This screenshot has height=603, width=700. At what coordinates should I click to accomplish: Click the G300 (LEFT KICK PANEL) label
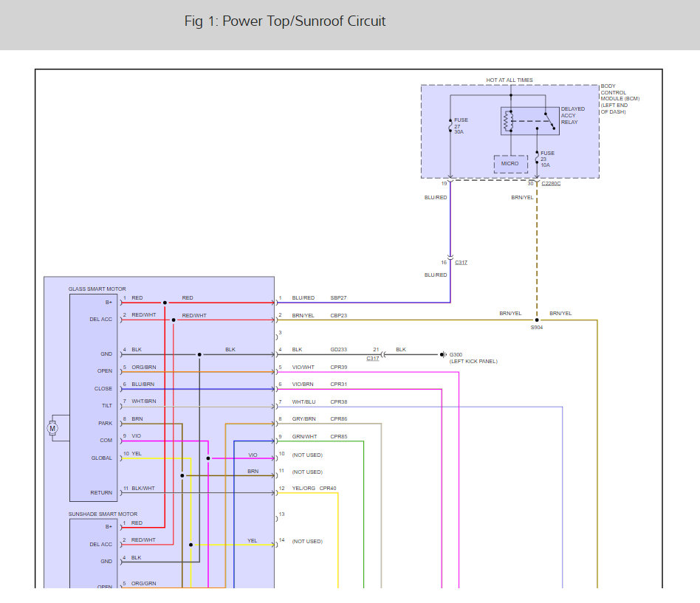coord(473,358)
